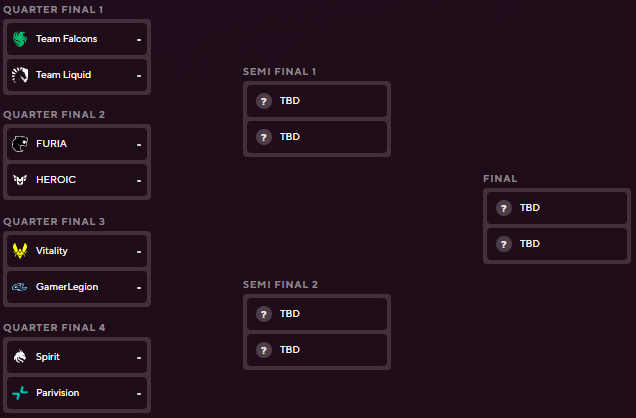Click the Team Falcons logo icon
Image resolution: width=636 pixels, height=418 pixels.
(20, 39)
